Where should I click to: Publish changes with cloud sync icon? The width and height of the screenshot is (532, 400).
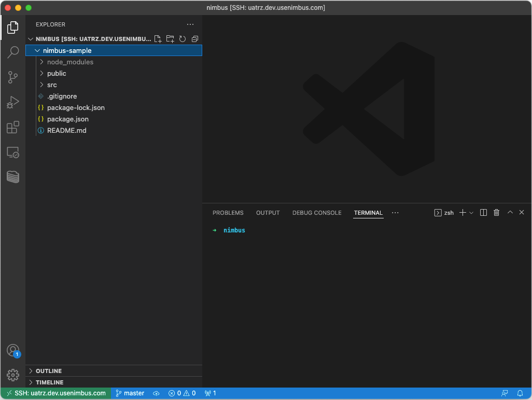click(156, 393)
